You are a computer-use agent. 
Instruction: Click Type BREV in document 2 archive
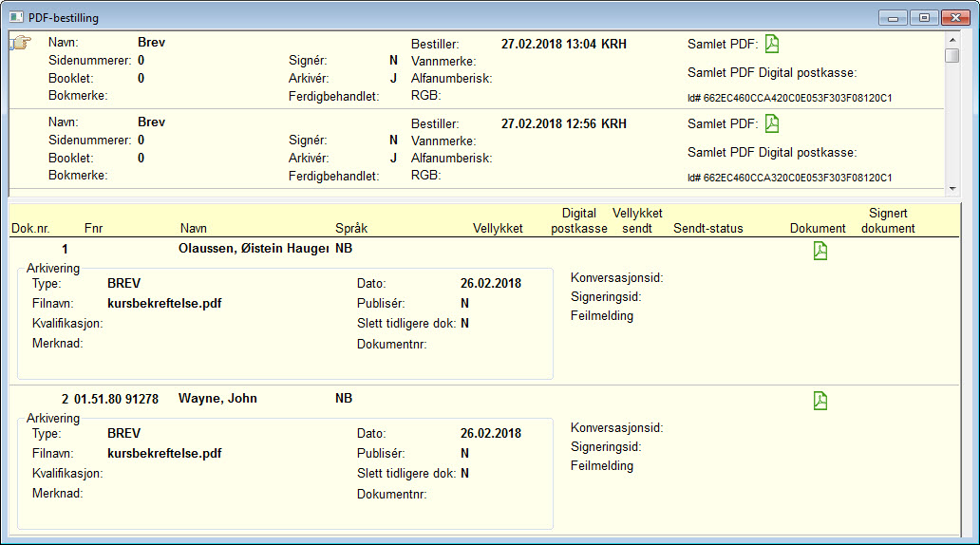[x=123, y=433]
